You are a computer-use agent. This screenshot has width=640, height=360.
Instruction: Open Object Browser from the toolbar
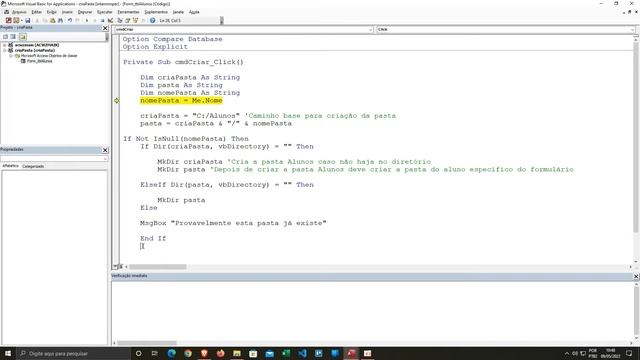[135, 20]
